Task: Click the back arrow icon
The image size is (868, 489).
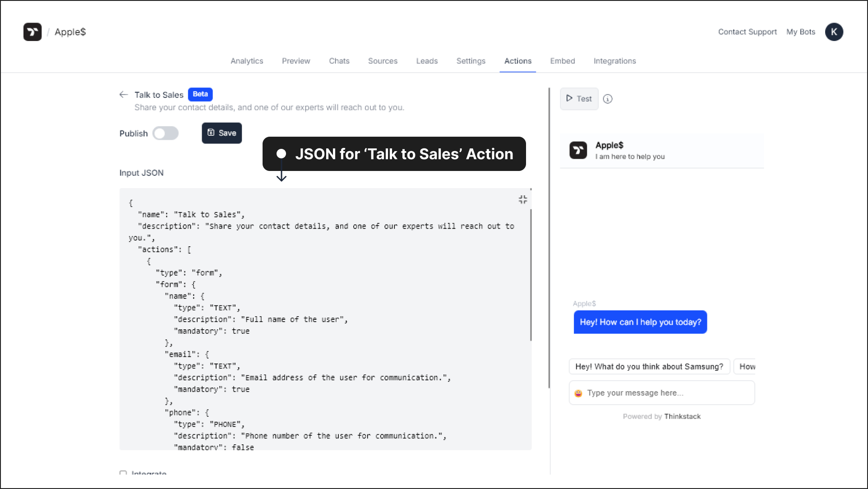Action: pyautogui.click(x=124, y=94)
